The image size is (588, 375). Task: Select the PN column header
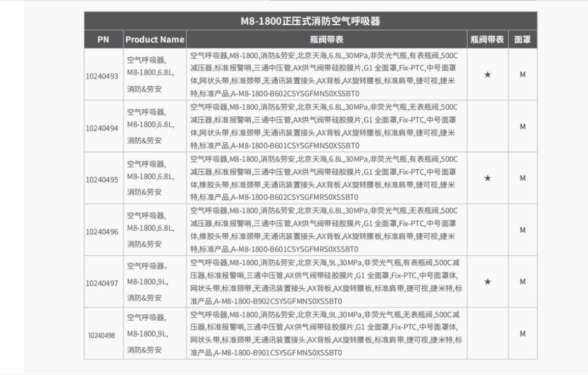click(103, 40)
